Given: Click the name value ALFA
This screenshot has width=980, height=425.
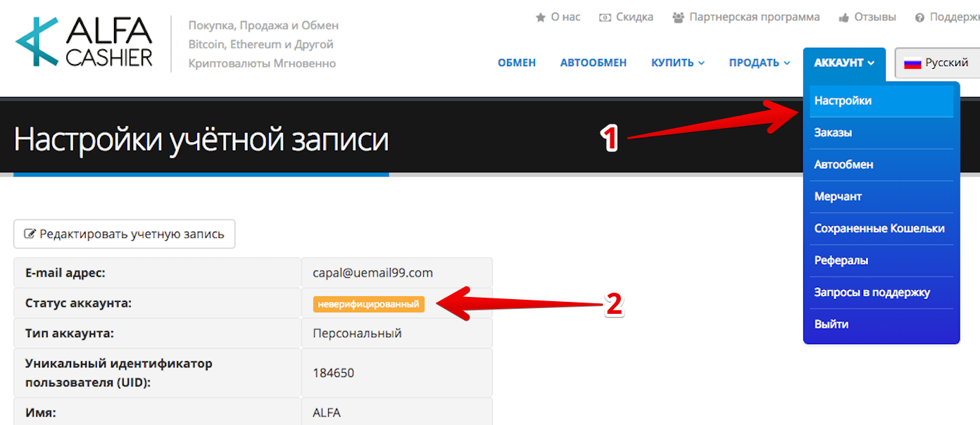Looking at the screenshot, I should pos(327,413).
